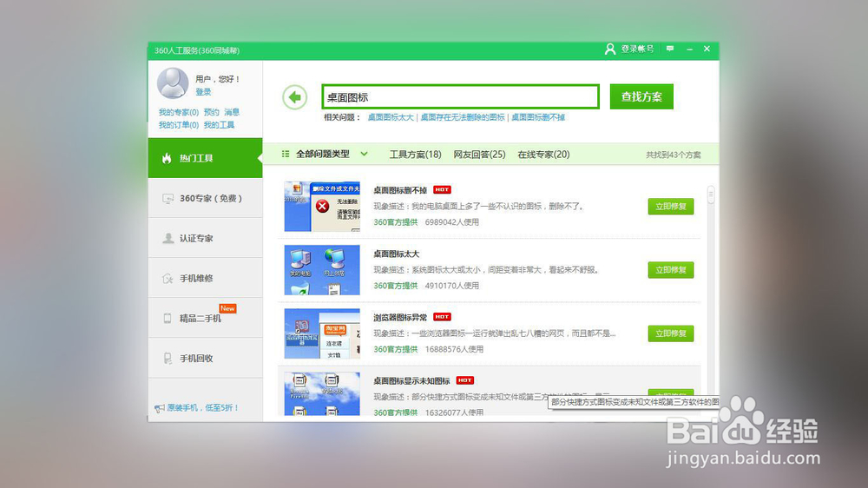Viewport: 868px width, 488px height.
Task: Click the 登录 link under user greeting
Action: tap(203, 92)
